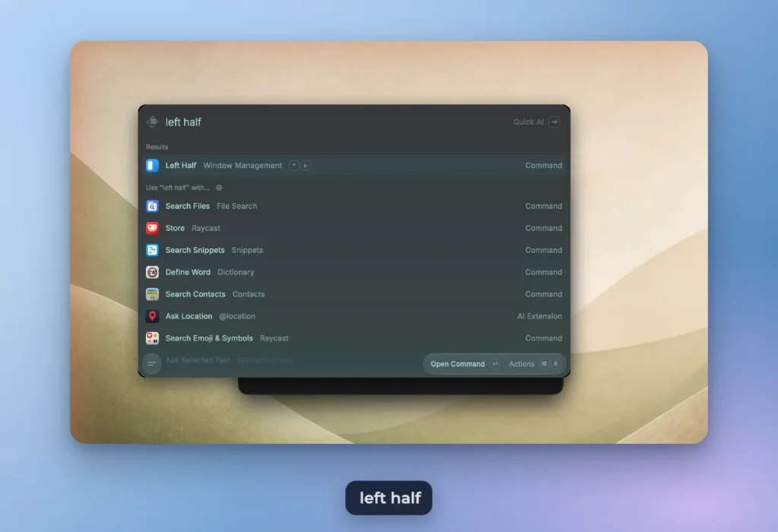The height and width of the screenshot is (532, 778).
Task: Click the Return key icon beside Open Command
Action: click(495, 364)
